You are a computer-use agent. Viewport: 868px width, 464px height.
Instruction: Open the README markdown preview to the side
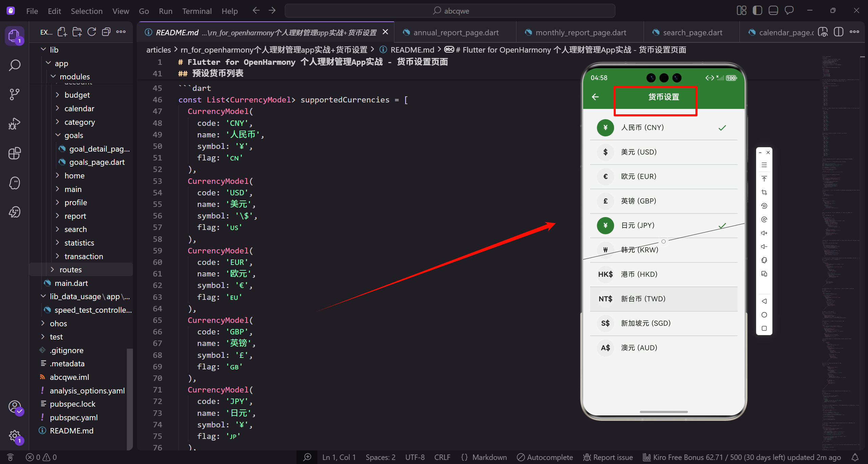click(x=823, y=32)
